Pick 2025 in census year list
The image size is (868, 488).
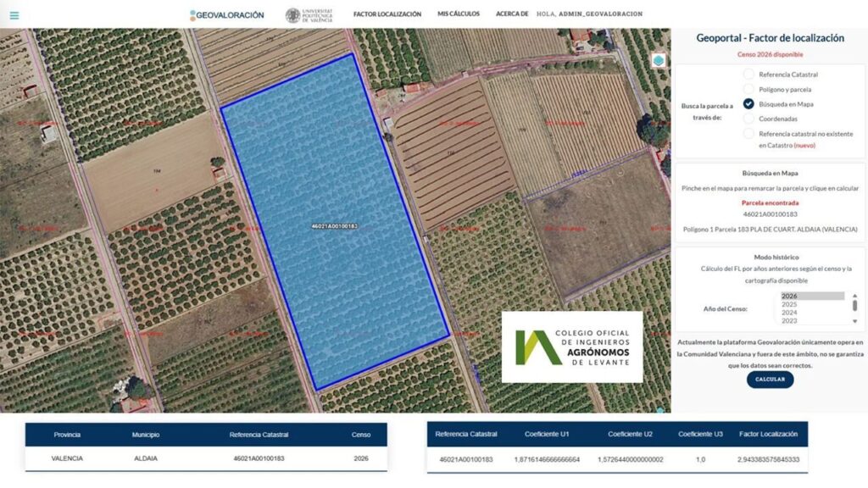(811, 304)
